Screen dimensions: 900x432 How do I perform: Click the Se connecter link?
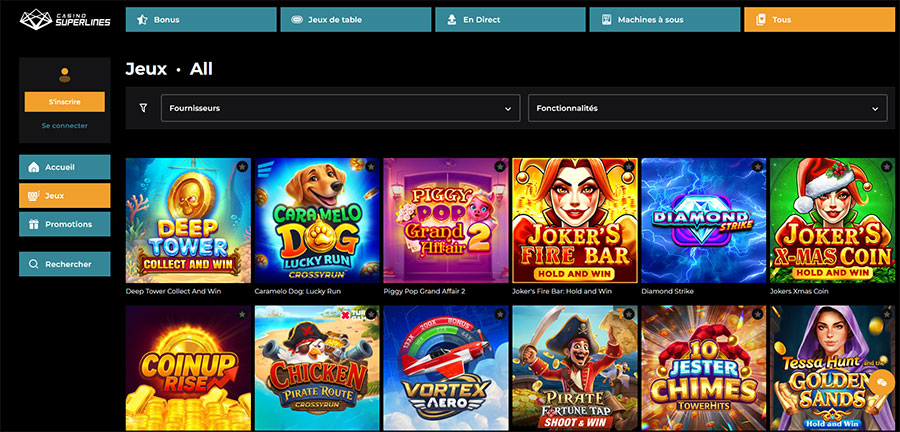65,125
